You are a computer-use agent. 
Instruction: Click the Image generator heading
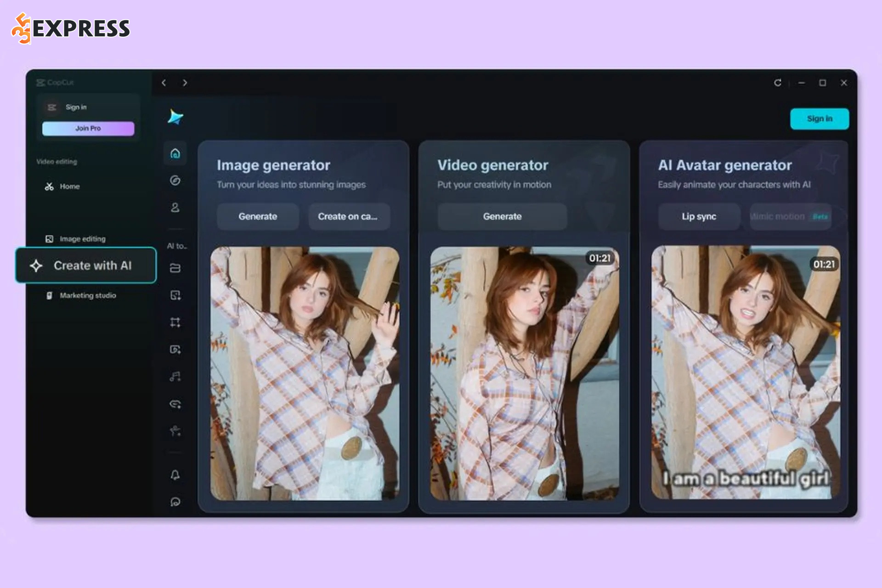point(273,165)
